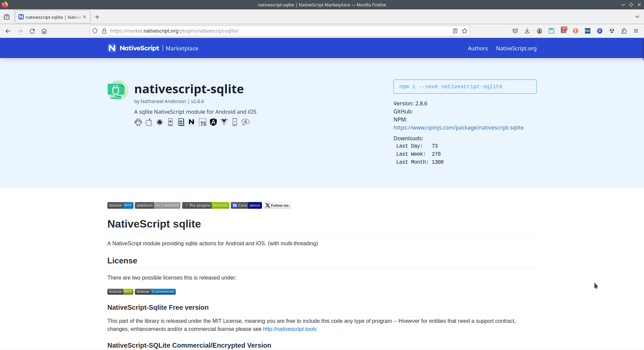
Task: Open the NativeScript.org navigation link
Action: [x=516, y=48]
